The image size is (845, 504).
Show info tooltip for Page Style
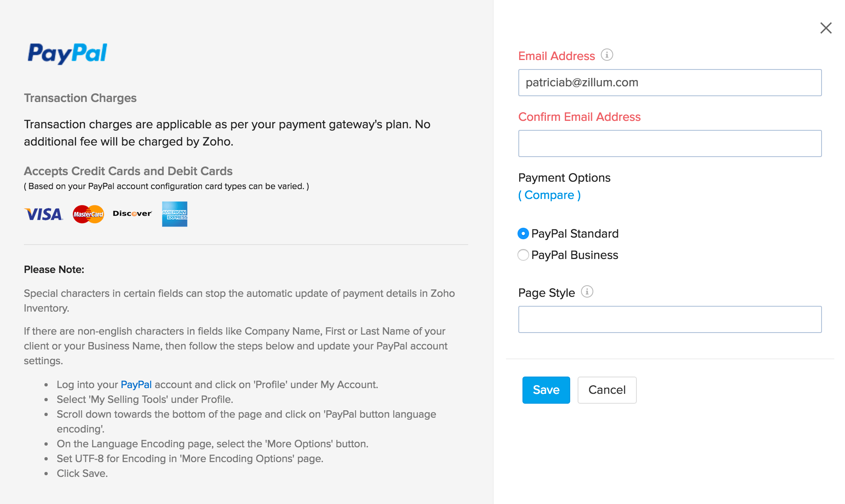coord(587,292)
